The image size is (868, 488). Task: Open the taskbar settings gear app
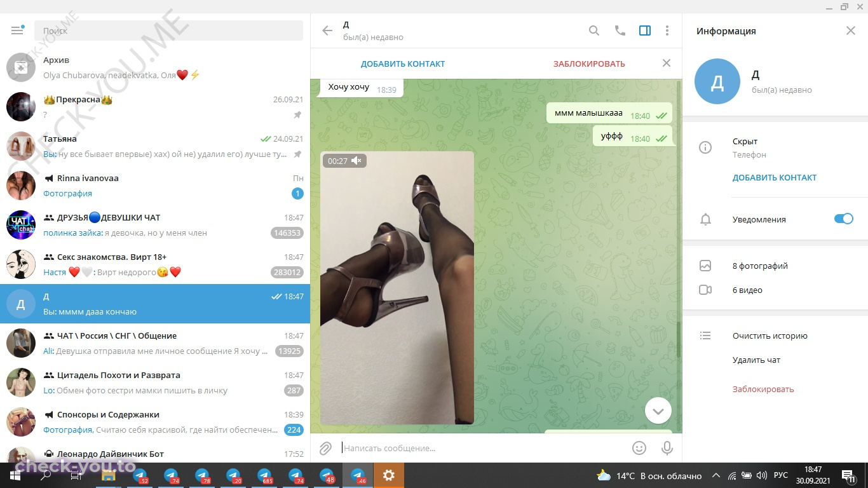click(389, 475)
